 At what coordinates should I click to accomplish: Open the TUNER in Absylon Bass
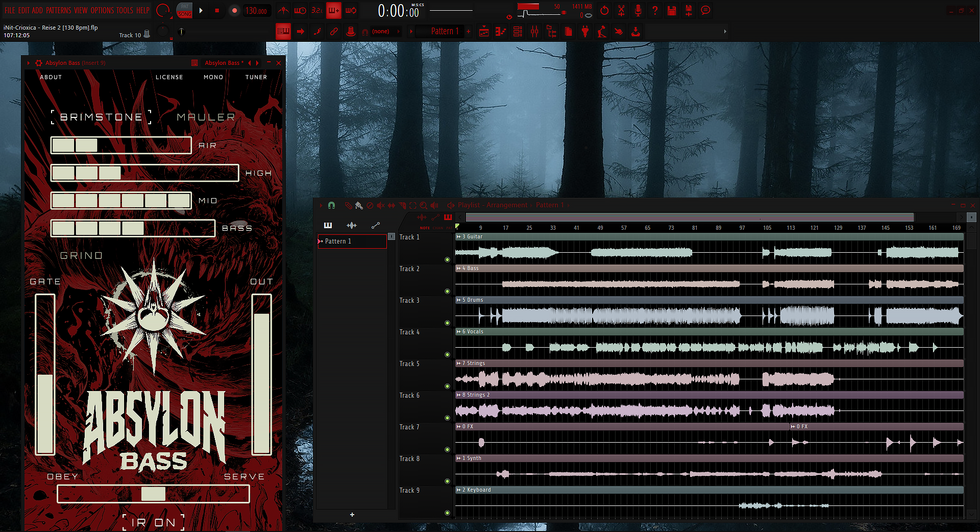point(256,77)
